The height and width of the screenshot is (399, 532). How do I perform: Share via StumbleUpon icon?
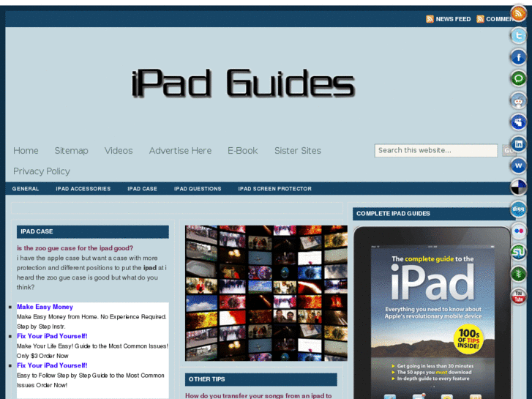tap(518, 253)
